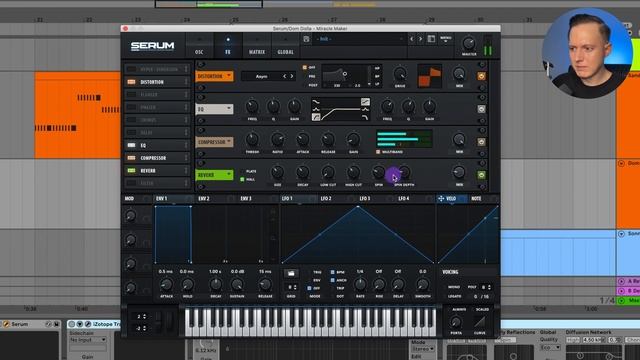
Task: Go to next preset with right arrow
Action: (x=420, y=39)
